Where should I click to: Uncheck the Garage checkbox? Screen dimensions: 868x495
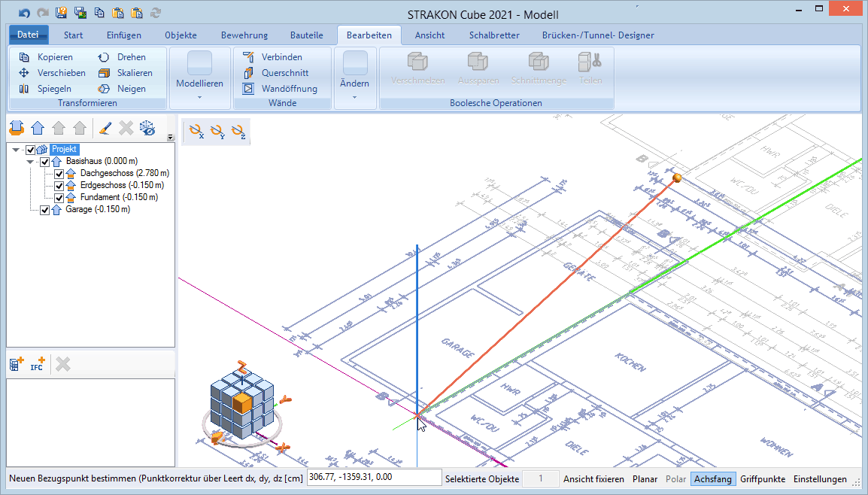(45, 210)
